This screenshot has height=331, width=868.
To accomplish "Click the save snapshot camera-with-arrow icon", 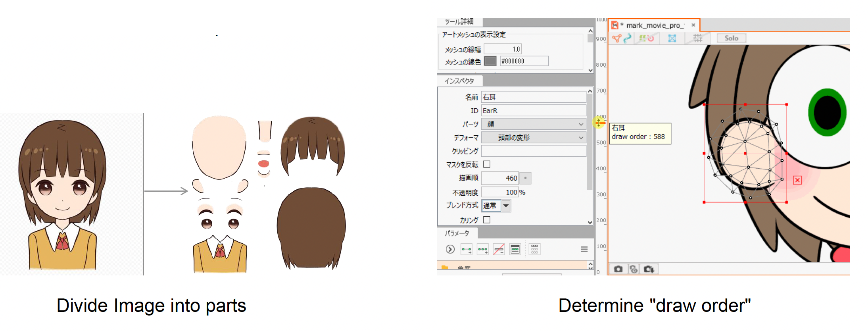I will (649, 269).
